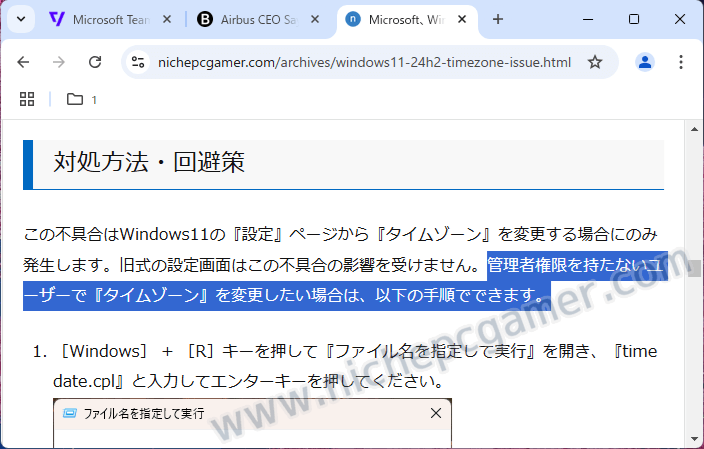Bookmark this page with the star icon
Image resolution: width=704 pixels, height=449 pixels.
pyautogui.click(x=595, y=62)
